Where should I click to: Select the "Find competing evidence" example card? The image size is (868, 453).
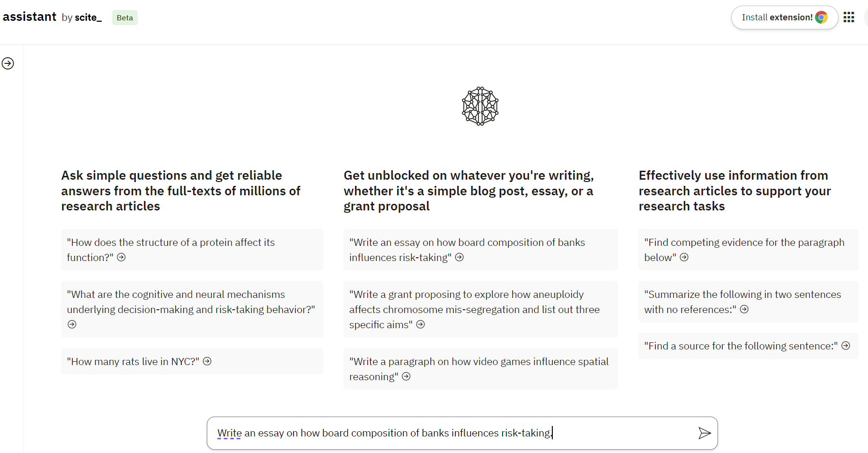tap(748, 250)
